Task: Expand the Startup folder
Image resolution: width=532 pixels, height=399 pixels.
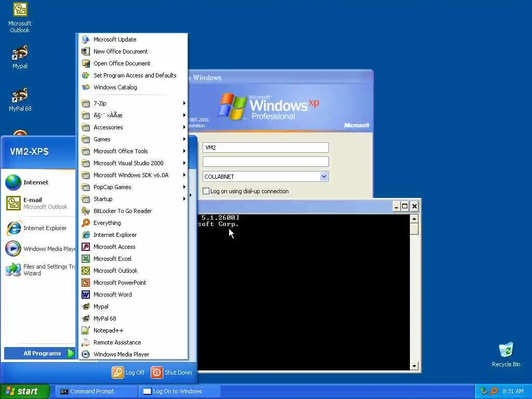Action: coord(132,199)
